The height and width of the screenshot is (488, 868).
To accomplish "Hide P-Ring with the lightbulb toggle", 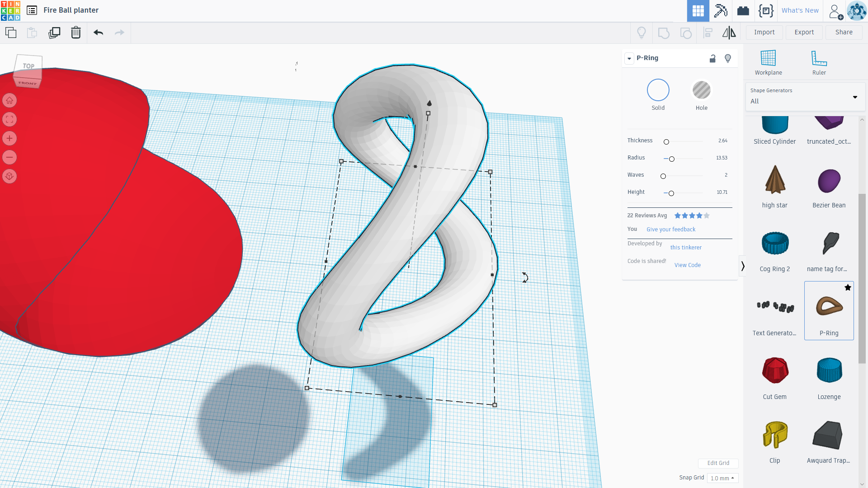I will coord(728,58).
